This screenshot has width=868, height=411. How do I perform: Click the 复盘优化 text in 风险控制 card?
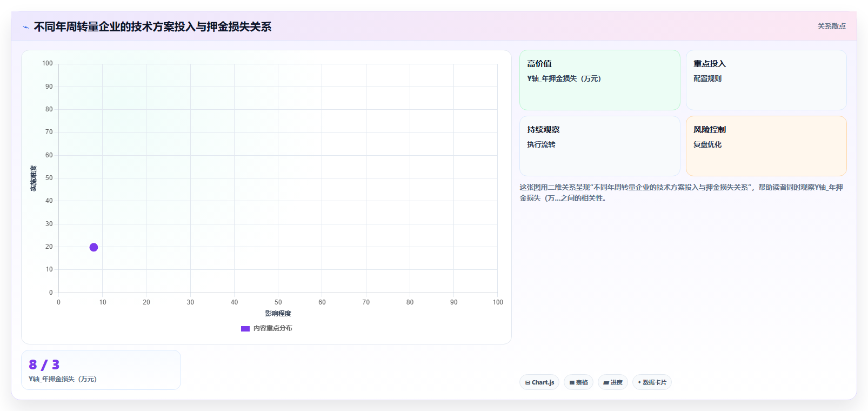707,144
